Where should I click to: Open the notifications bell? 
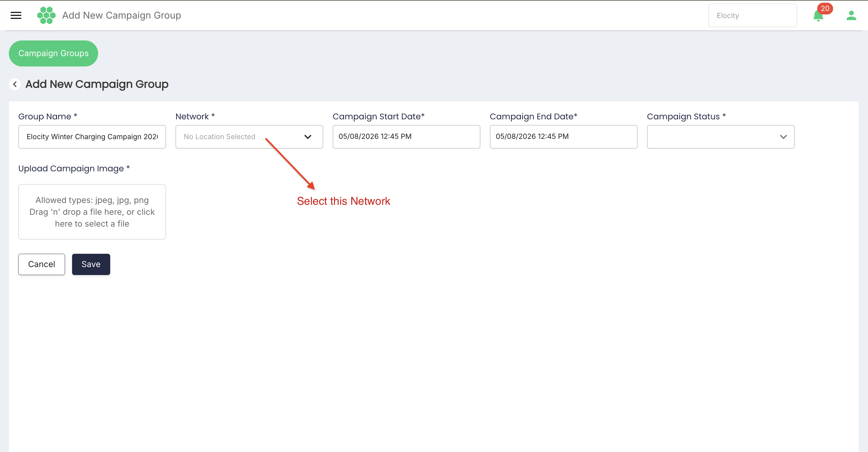point(818,16)
